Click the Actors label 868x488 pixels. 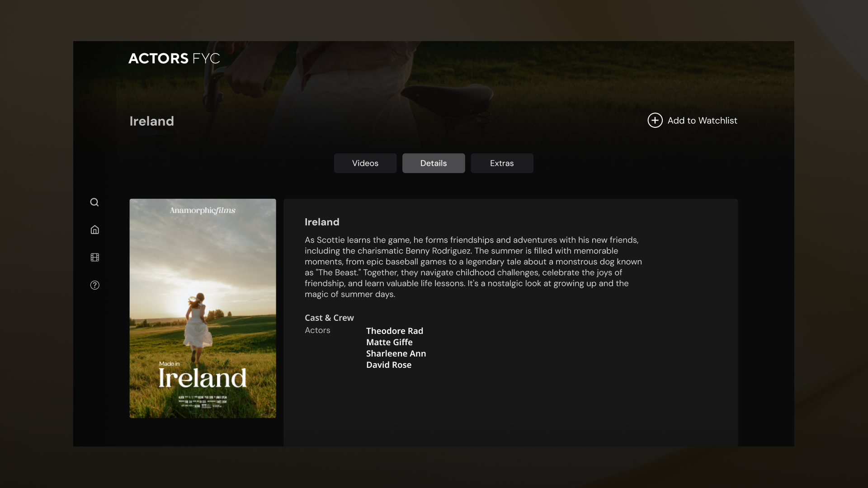(317, 330)
